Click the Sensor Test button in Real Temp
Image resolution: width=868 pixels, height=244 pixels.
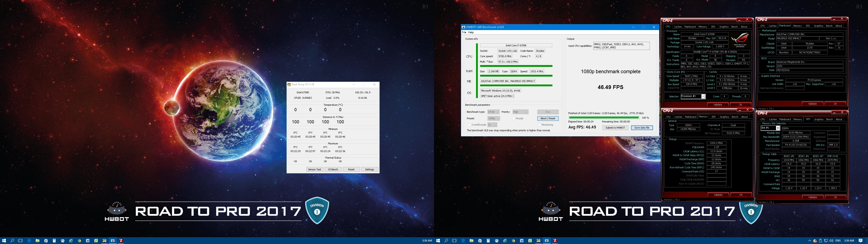pos(315,169)
